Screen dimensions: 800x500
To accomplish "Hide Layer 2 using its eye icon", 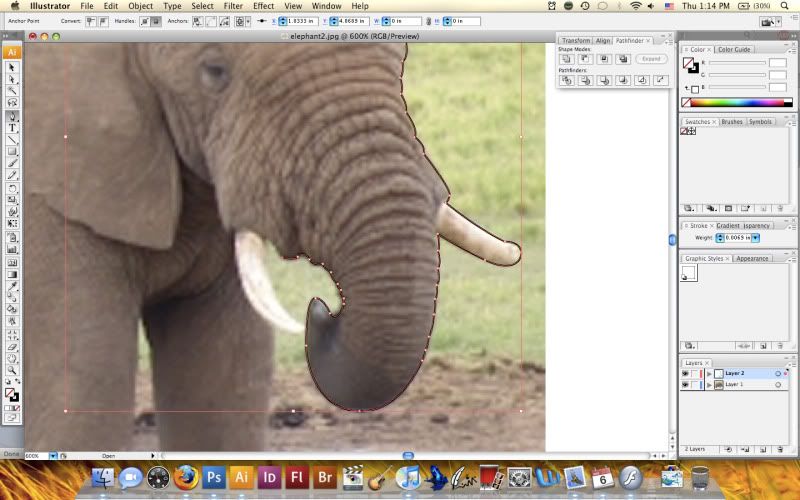I will pyautogui.click(x=686, y=373).
